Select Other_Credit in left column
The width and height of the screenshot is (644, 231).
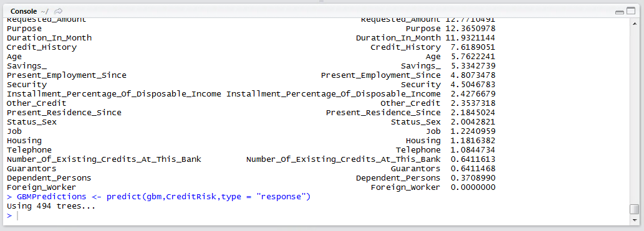coord(37,103)
